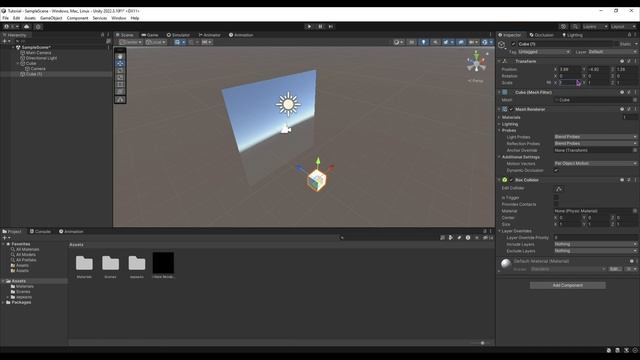Open the Include Layers dropdown

(x=595, y=244)
